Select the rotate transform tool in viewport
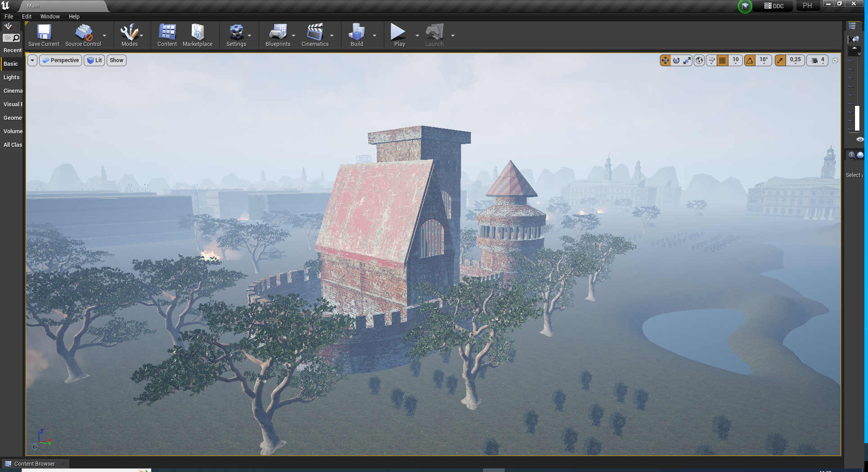 pyautogui.click(x=676, y=60)
